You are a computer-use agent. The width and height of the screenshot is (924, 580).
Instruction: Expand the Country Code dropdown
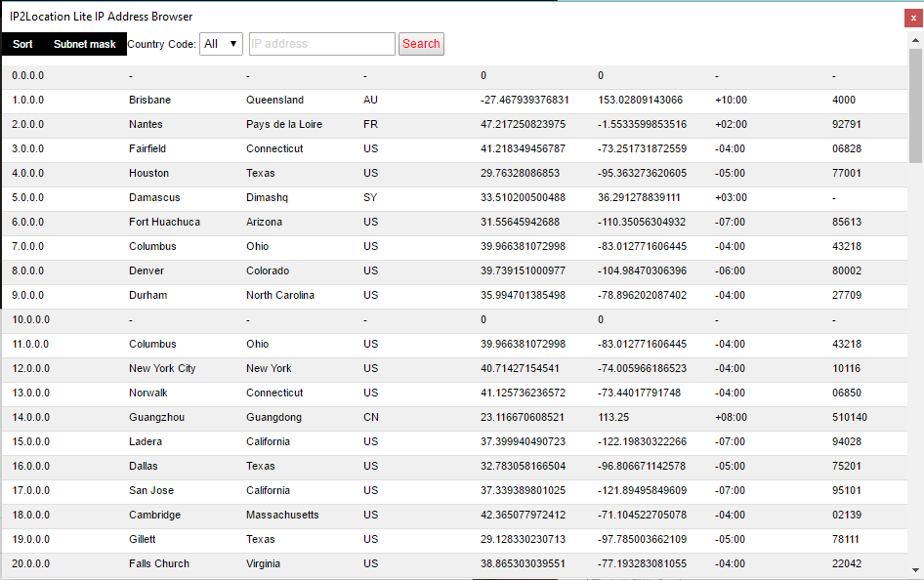[221, 44]
